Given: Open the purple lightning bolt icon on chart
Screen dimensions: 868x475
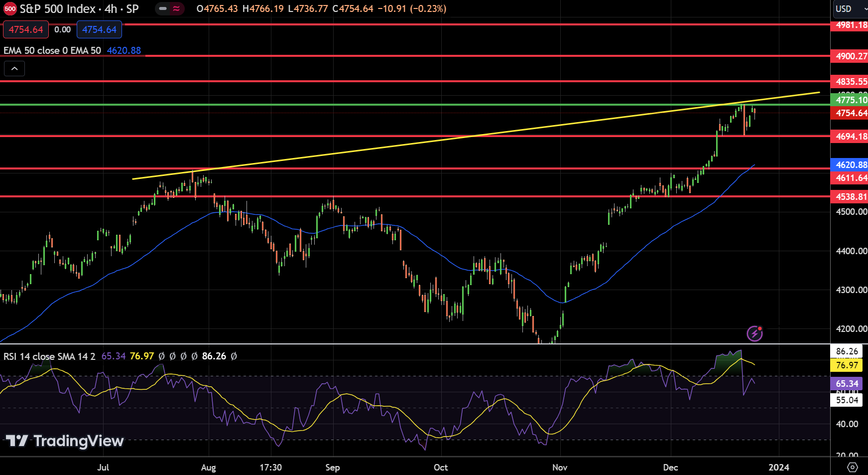Looking at the screenshot, I should [755, 333].
